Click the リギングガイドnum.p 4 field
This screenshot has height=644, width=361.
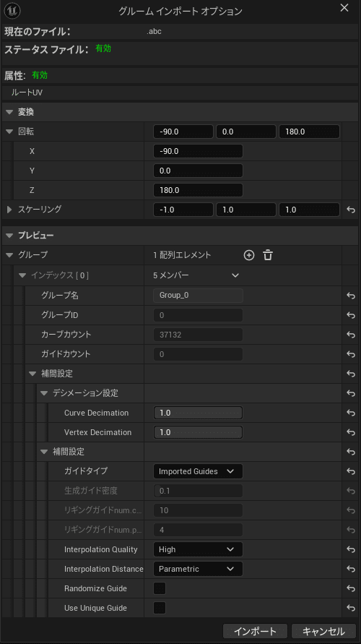point(198,530)
